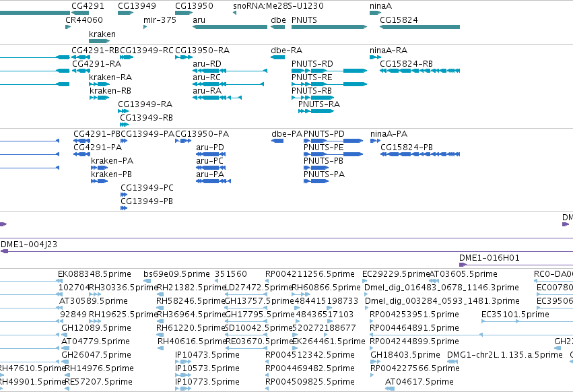Screen dimensions: 573x392
Task: Select the kraken-PB protein feature
Action: (100, 181)
